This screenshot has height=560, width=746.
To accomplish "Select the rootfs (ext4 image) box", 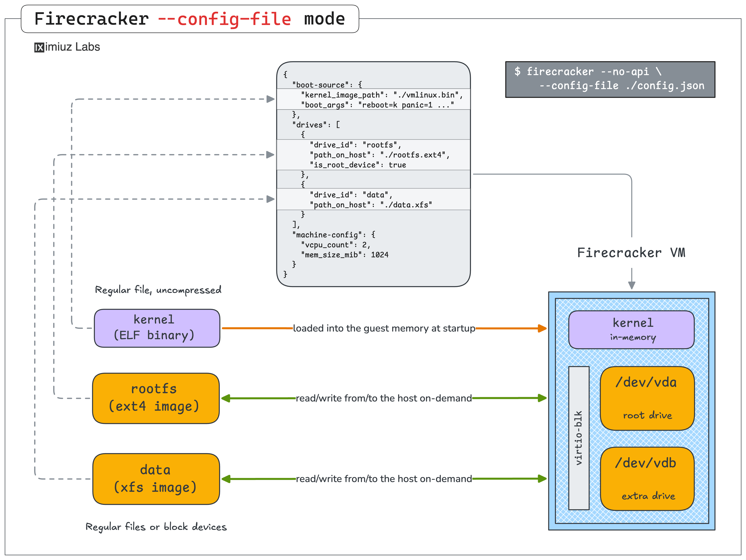I will coord(156,398).
